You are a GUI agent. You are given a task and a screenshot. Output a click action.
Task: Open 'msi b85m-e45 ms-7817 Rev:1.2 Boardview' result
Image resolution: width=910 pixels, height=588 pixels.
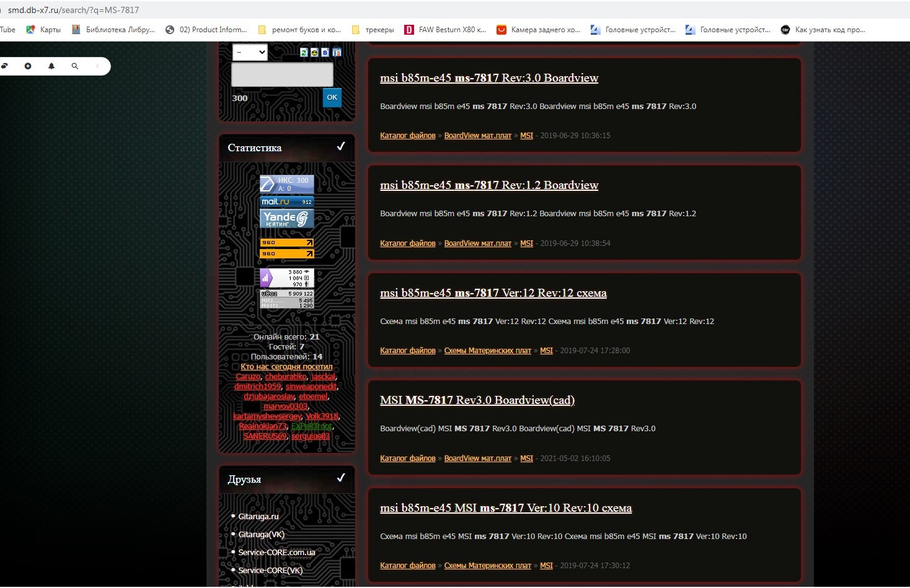pos(489,185)
